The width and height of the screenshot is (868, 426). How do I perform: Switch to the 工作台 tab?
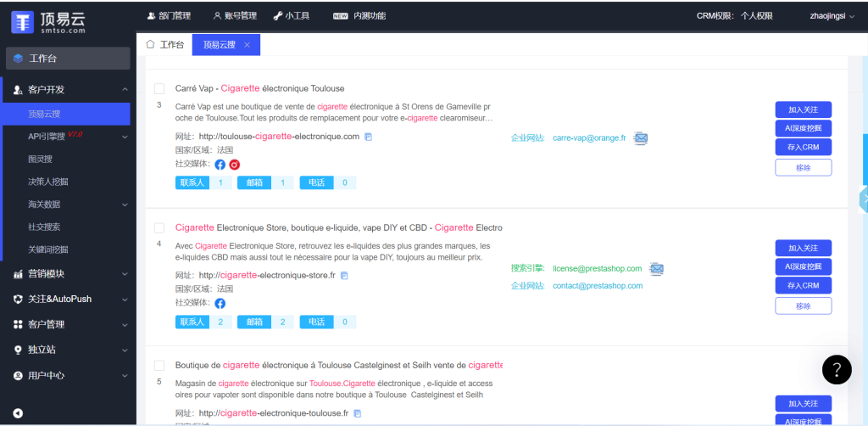click(165, 45)
